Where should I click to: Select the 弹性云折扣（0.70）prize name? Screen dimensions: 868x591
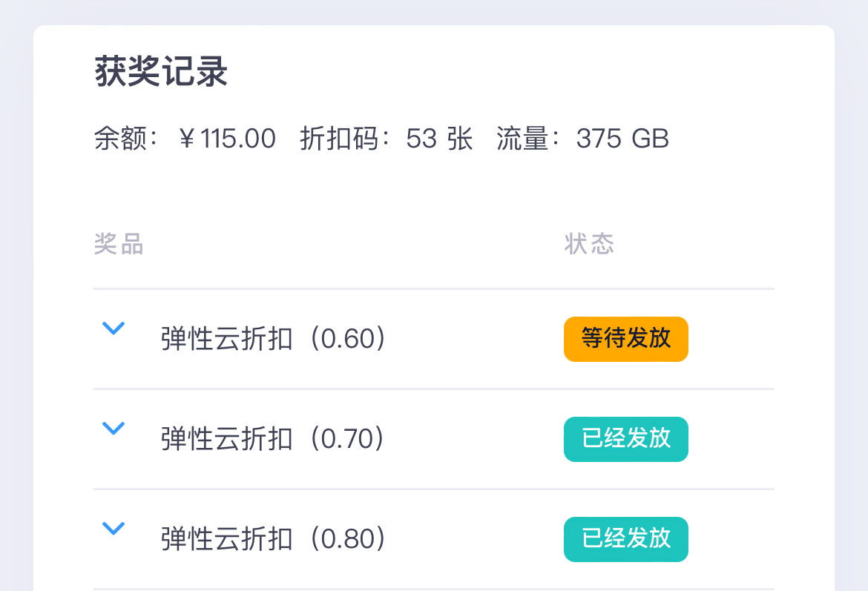pos(274,440)
